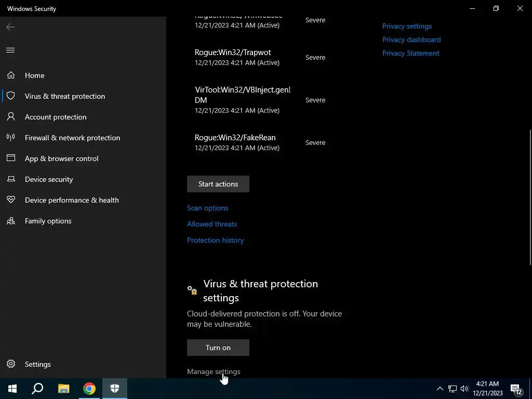Open Family options section
Image resolution: width=532 pixels, height=399 pixels.
pyautogui.click(x=48, y=221)
